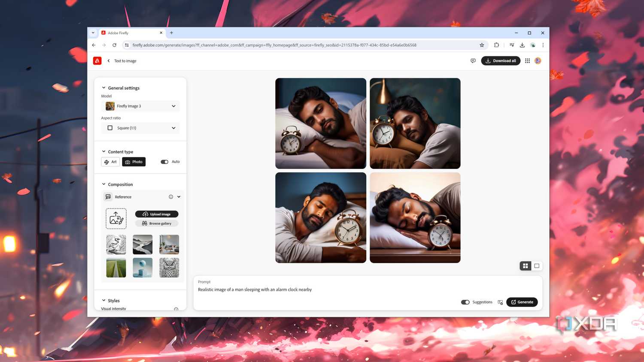Collapse the General settings section
This screenshot has width=644, height=362.
coord(103,88)
